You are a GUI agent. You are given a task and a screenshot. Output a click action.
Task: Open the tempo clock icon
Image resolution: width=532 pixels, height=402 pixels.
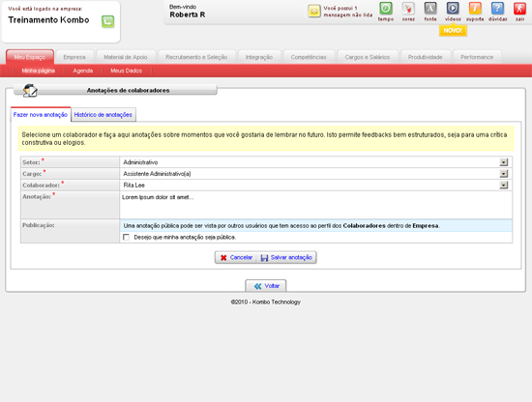click(386, 9)
